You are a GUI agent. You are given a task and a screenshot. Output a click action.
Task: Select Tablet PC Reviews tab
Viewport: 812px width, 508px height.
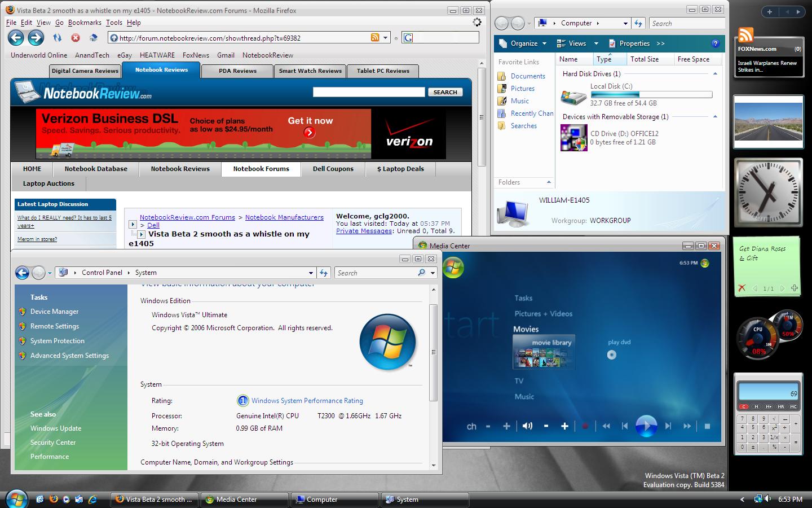point(383,71)
